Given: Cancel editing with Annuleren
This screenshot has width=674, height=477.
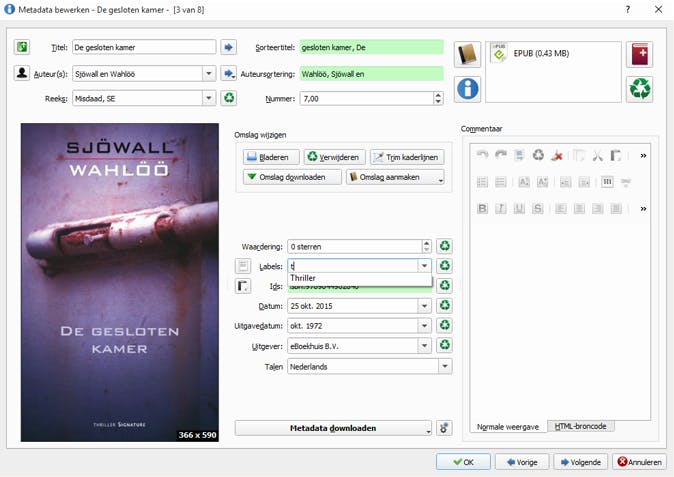Looking at the screenshot, I should click(x=639, y=462).
